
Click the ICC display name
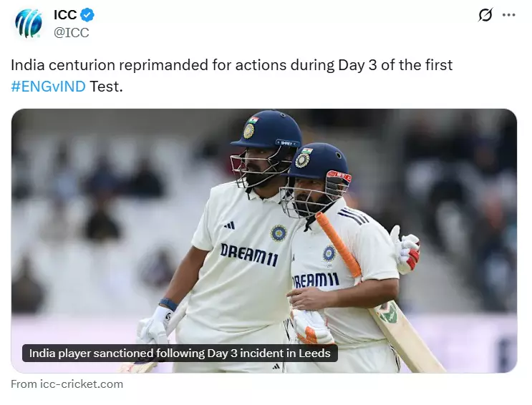[x=66, y=15]
